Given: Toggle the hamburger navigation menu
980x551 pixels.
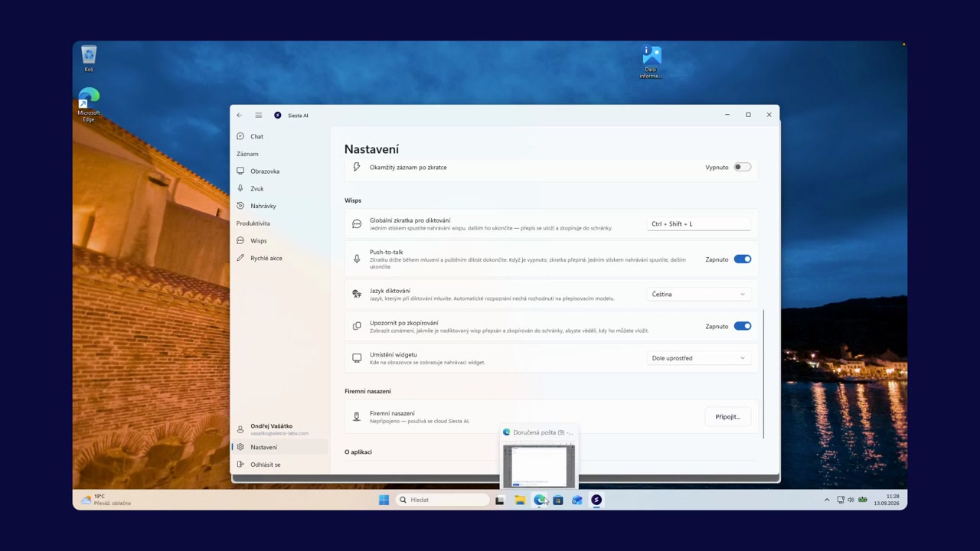Looking at the screenshot, I should [259, 116].
